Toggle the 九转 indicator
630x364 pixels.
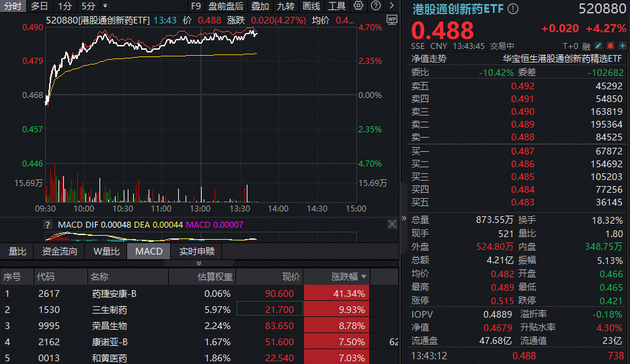(x=285, y=6)
